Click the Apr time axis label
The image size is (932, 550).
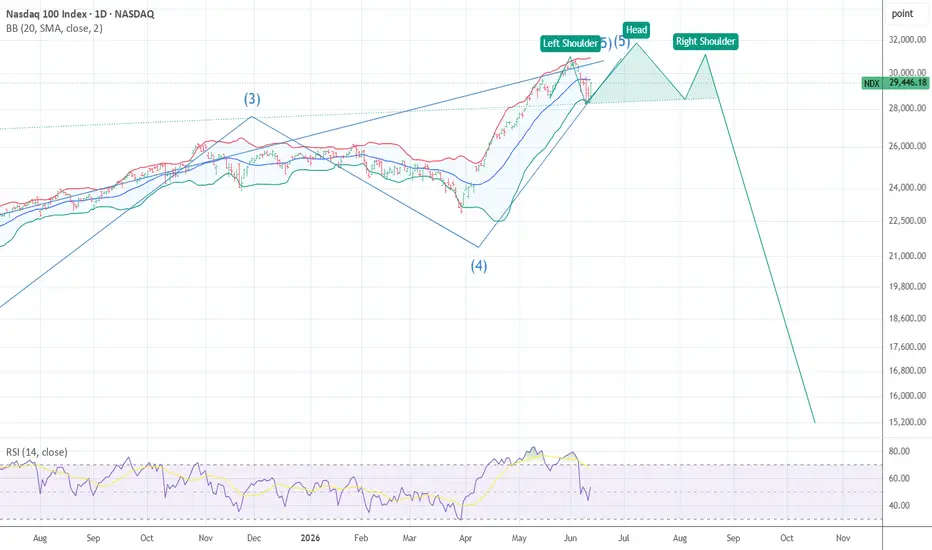tap(465, 538)
